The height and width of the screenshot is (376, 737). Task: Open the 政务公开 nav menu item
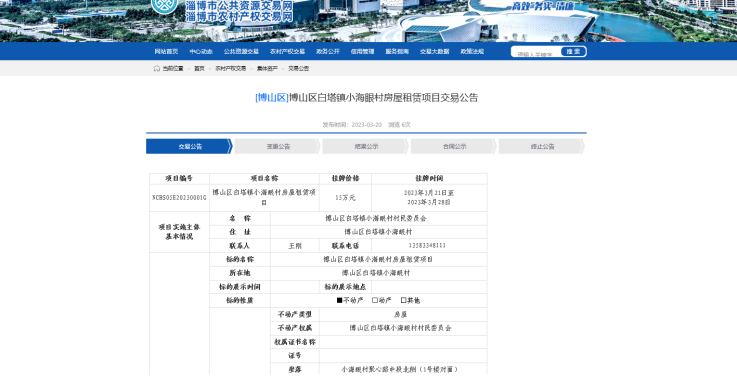(328, 52)
